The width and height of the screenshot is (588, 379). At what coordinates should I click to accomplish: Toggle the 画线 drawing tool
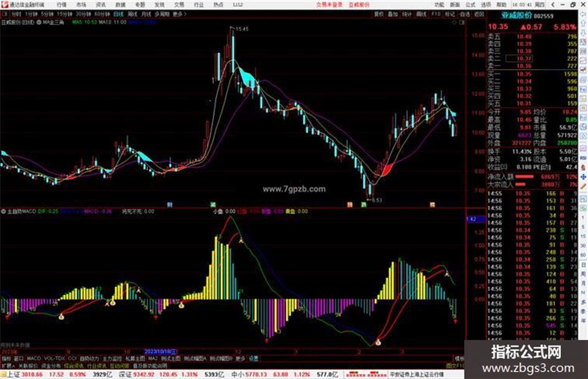coord(421,14)
